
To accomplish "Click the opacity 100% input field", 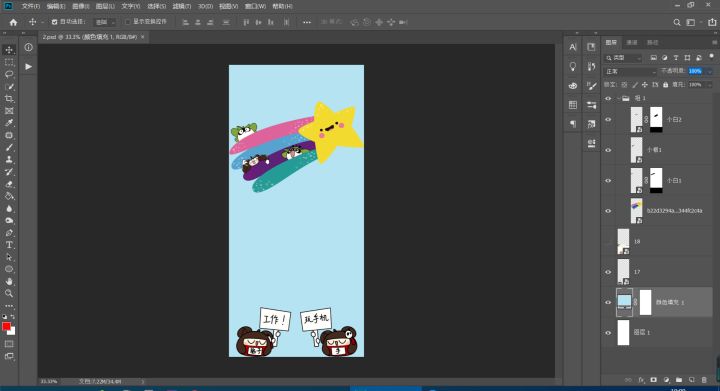I will coord(696,72).
